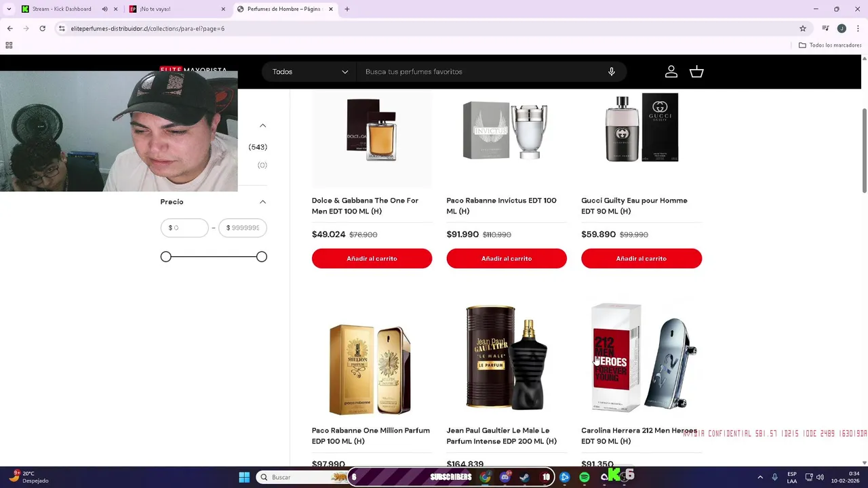Image resolution: width=868 pixels, height=488 pixels.
Task: Open the Todos category dropdown
Action: click(x=309, y=72)
